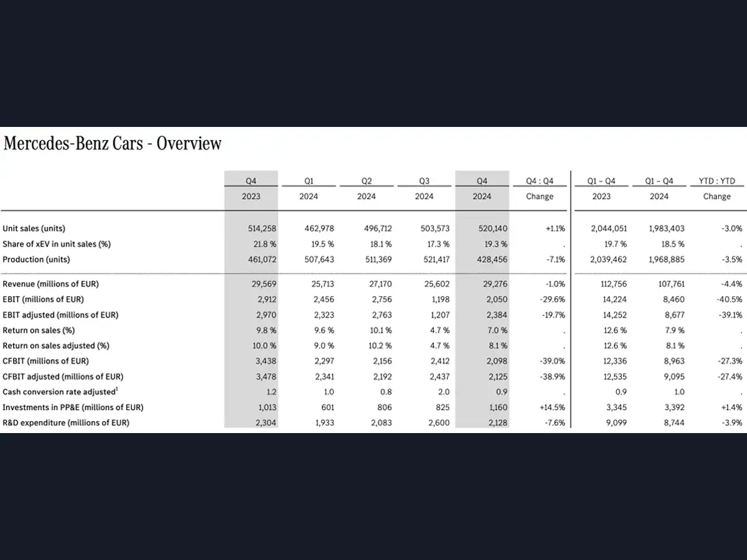Click the Mercedes-Benz Cars - Overview title
Viewport: 747px width, 560px height.
113,144
